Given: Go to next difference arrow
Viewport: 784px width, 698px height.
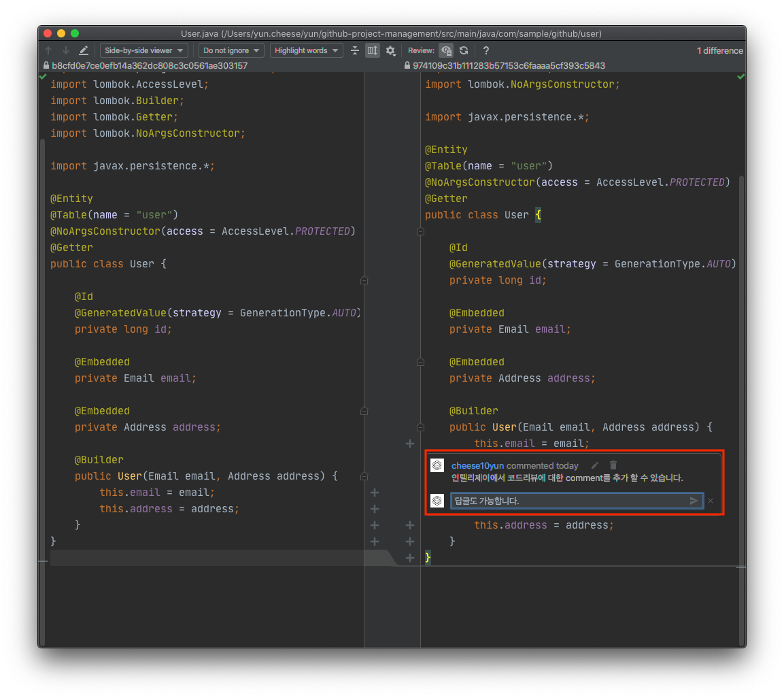Looking at the screenshot, I should coord(65,50).
